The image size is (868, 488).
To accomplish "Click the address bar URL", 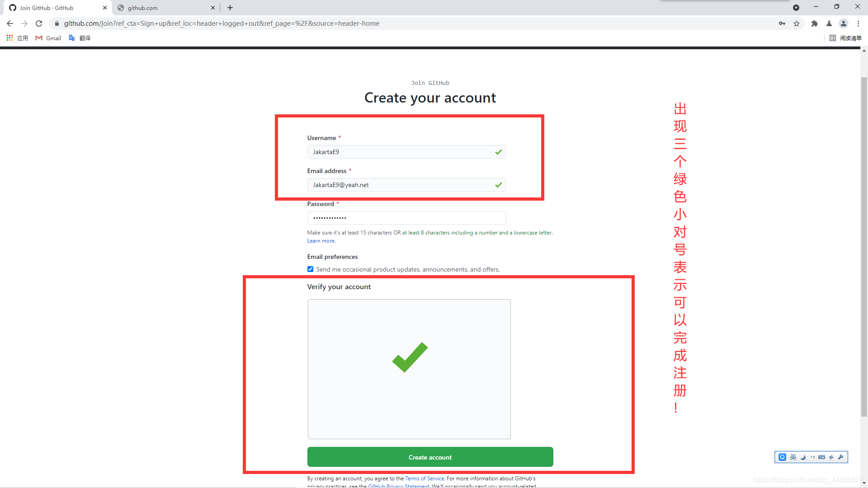I will coord(222,23).
